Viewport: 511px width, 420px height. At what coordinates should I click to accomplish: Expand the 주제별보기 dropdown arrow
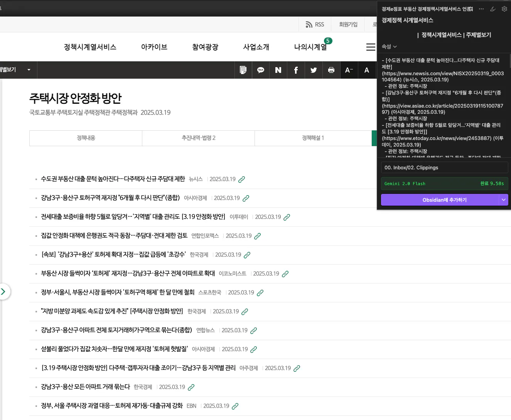[x=29, y=70]
